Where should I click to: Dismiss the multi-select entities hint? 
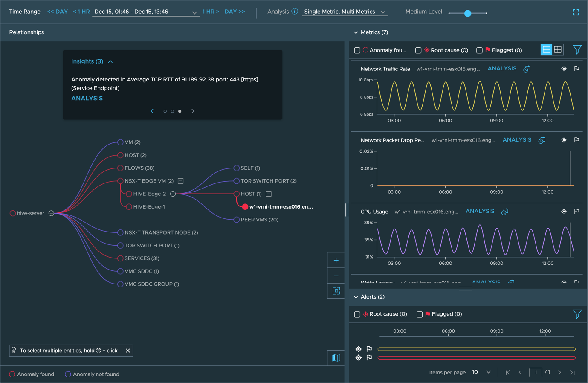128,351
